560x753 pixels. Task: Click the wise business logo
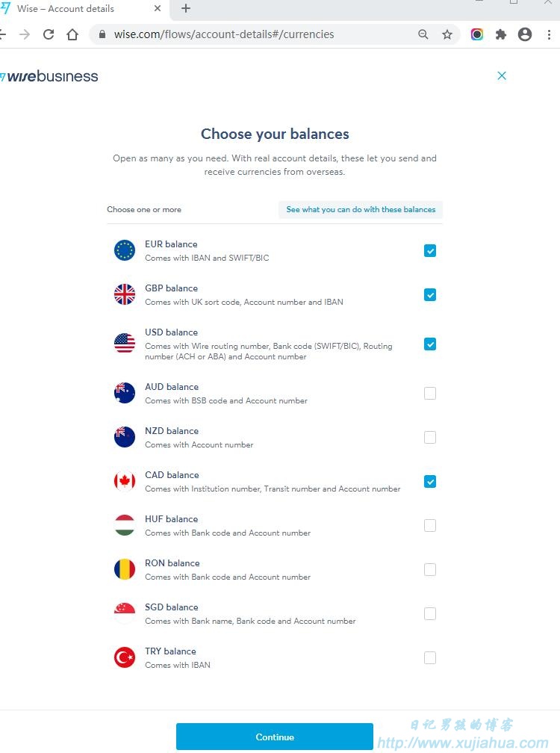click(49, 76)
